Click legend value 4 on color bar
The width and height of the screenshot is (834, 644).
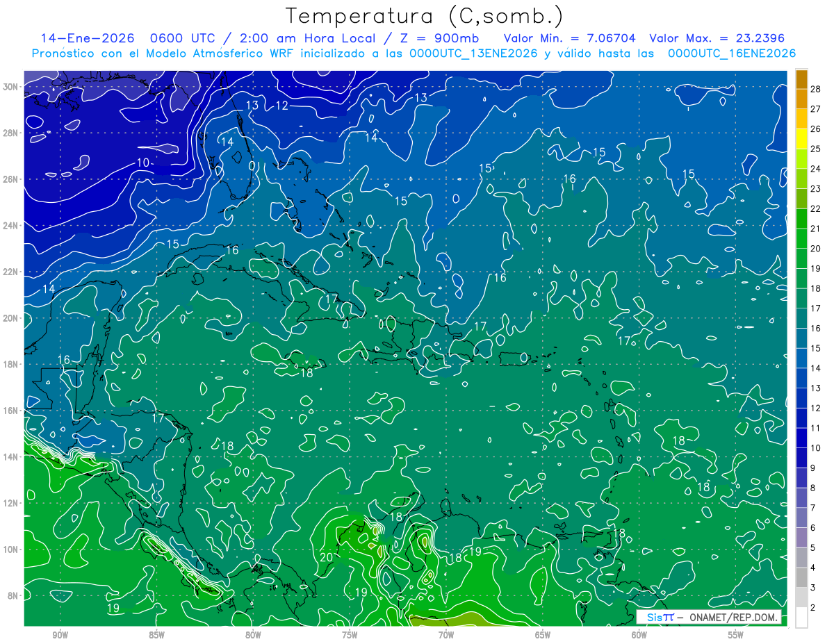coord(813,568)
